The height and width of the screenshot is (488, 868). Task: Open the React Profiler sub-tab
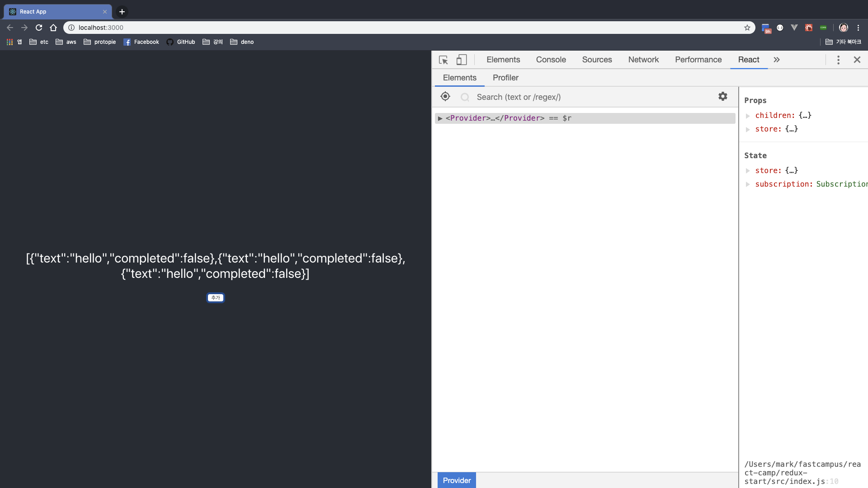pos(505,78)
